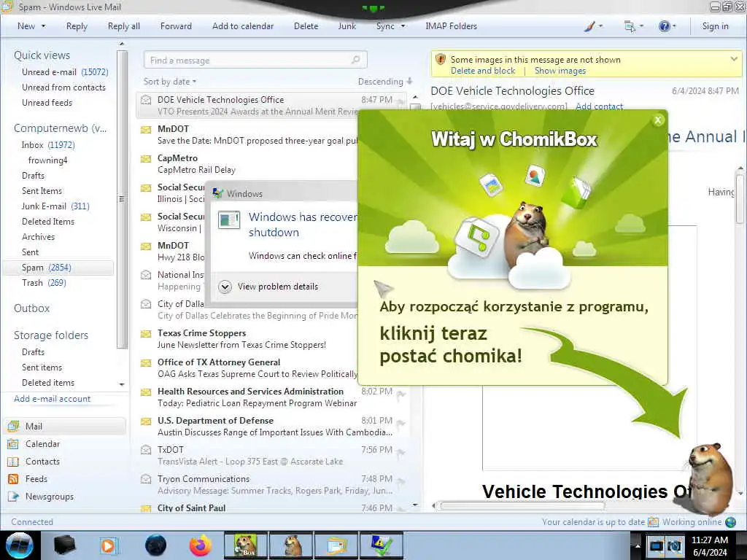Click Delete in the toolbar
The height and width of the screenshot is (560, 747).
pyautogui.click(x=306, y=26)
